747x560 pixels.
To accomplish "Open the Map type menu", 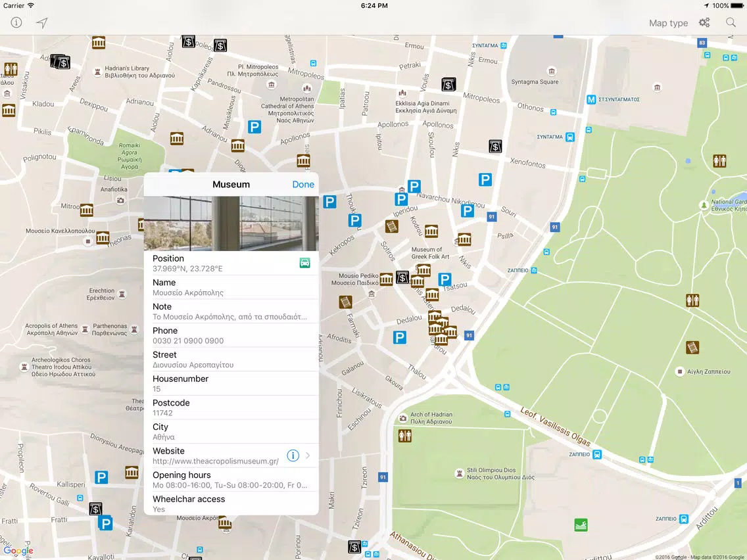I will click(668, 23).
